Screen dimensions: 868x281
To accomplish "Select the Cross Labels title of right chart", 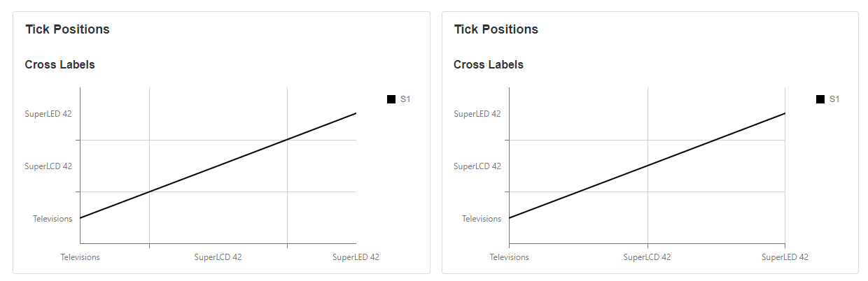I will coord(489,65).
